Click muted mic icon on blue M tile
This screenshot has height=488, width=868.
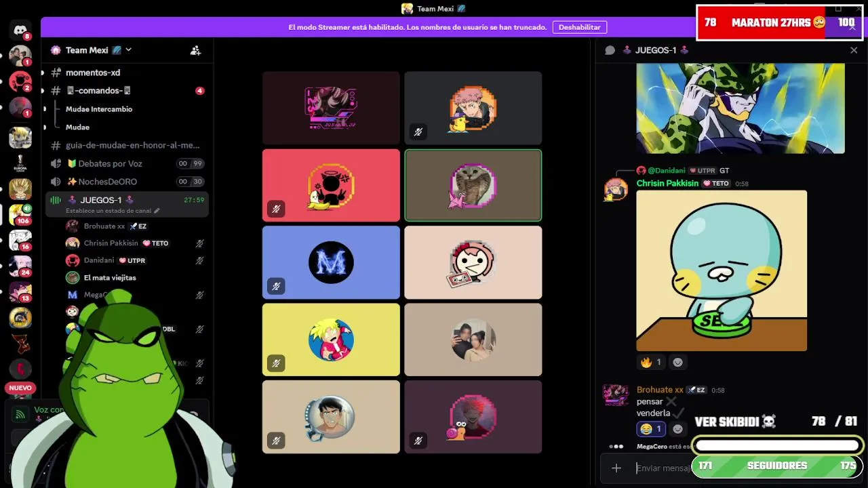coord(276,287)
